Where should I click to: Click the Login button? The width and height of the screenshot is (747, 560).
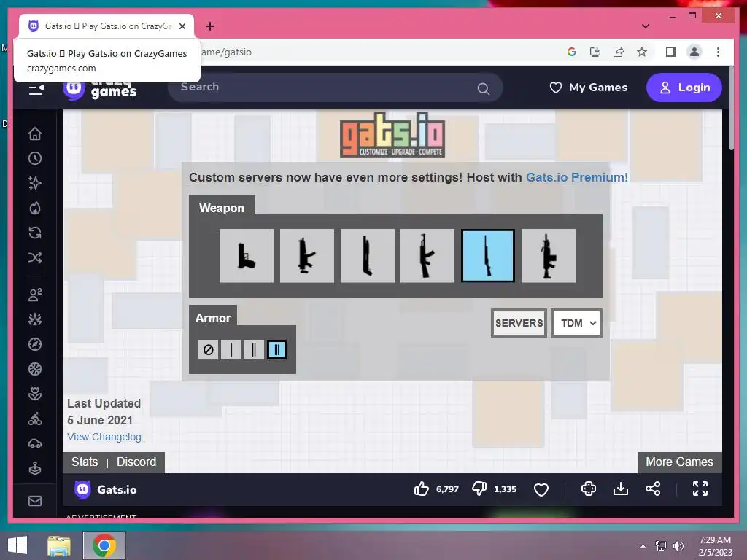pos(684,87)
